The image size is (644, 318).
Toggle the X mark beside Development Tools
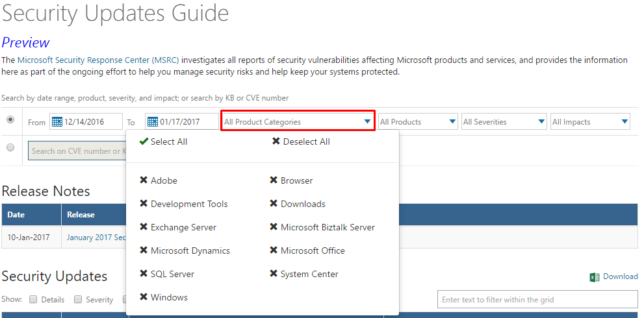pos(144,204)
